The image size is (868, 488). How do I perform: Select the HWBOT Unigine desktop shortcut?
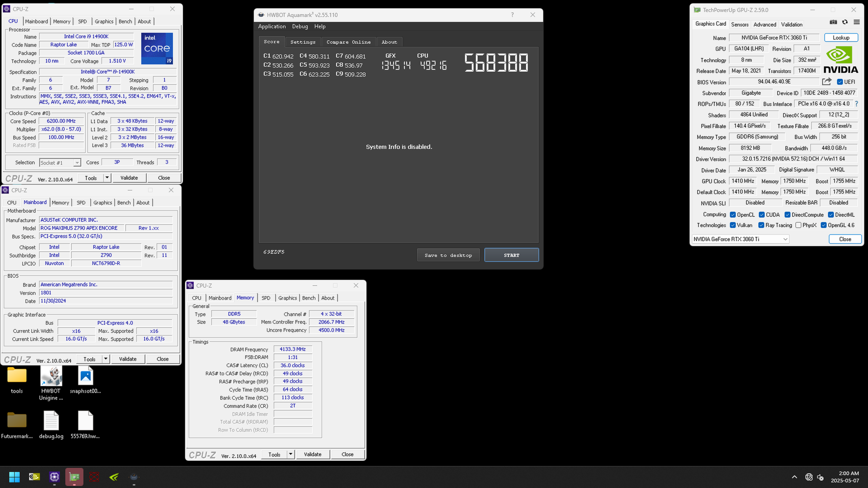coord(51,383)
